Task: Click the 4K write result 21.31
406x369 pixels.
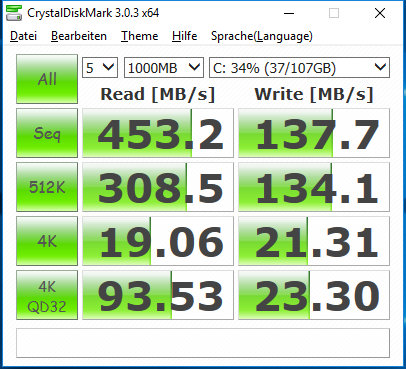Action: [314, 241]
